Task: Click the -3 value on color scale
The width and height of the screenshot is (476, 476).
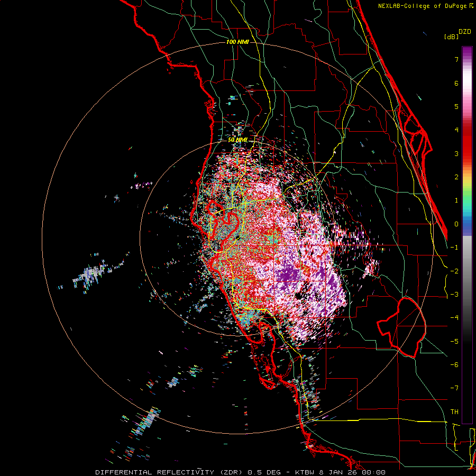Action: (454, 295)
